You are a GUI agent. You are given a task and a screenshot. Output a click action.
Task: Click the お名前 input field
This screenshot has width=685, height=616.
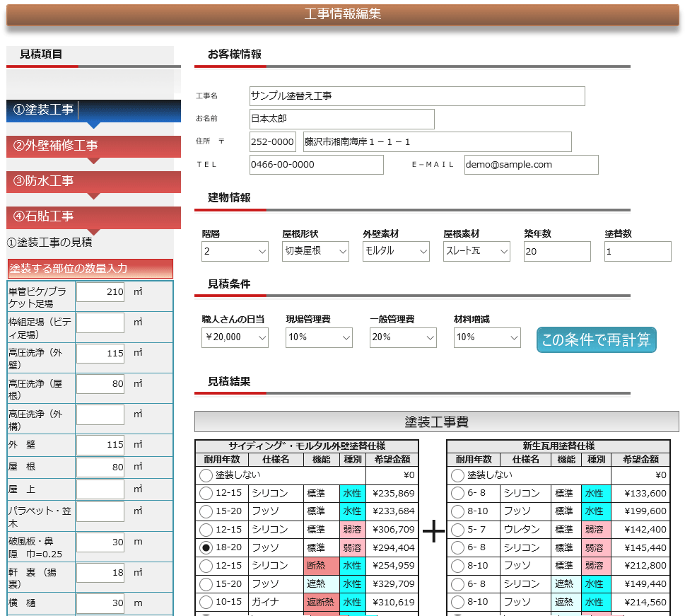pyautogui.click(x=342, y=119)
